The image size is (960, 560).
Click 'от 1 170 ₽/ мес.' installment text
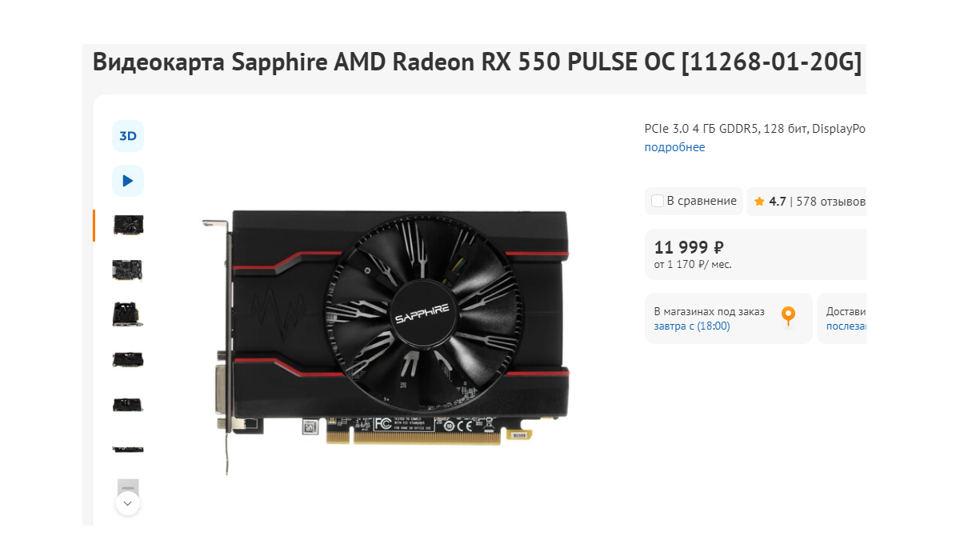pyautogui.click(x=693, y=265)
